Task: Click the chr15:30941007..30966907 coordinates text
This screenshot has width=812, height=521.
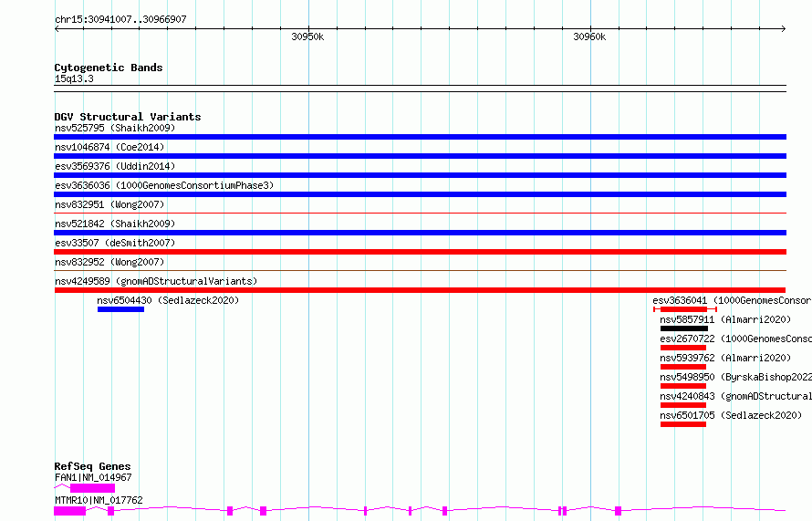Action: tap(120, 19)
